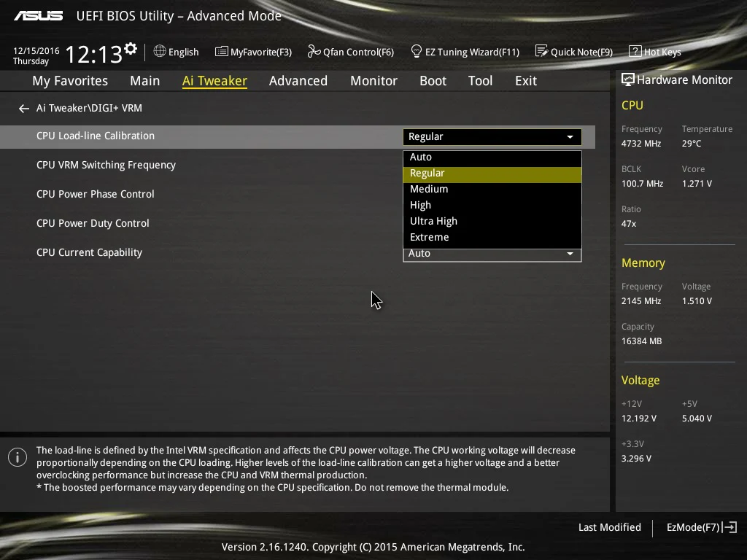Open the Advanced tab
Screen dimensions: 747x560
pyautogui.click(x=298, y=81)
